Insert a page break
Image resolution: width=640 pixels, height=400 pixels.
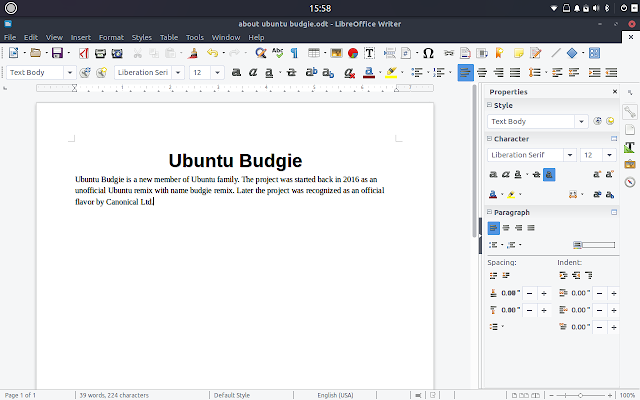click(390, 53)
